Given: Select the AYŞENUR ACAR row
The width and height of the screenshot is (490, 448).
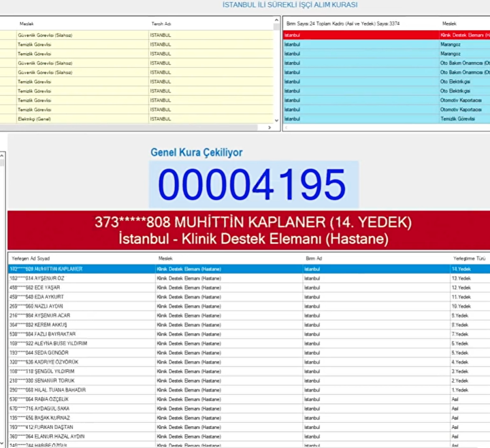Looking at the screenshot, I should [x=249, y=315].
